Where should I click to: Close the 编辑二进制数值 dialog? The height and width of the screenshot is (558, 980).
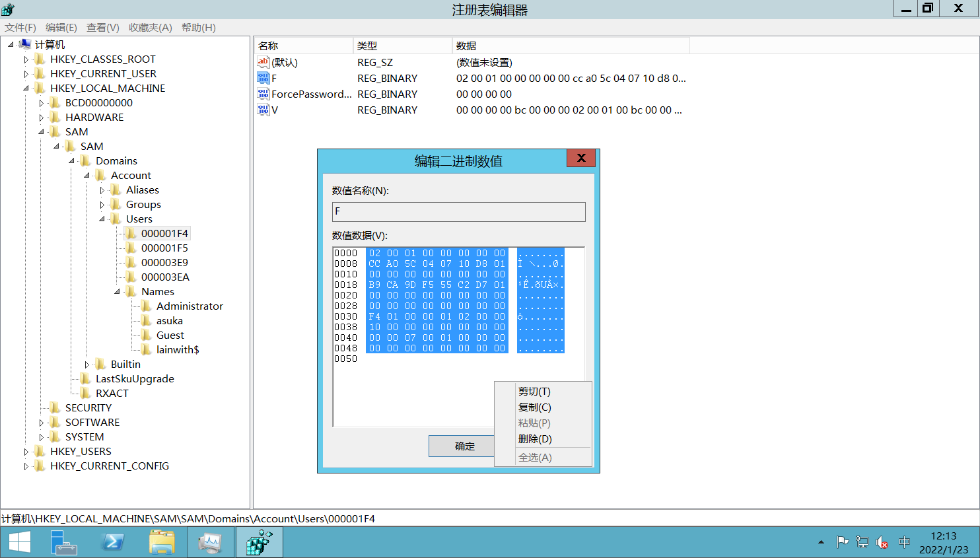(581, 158)
